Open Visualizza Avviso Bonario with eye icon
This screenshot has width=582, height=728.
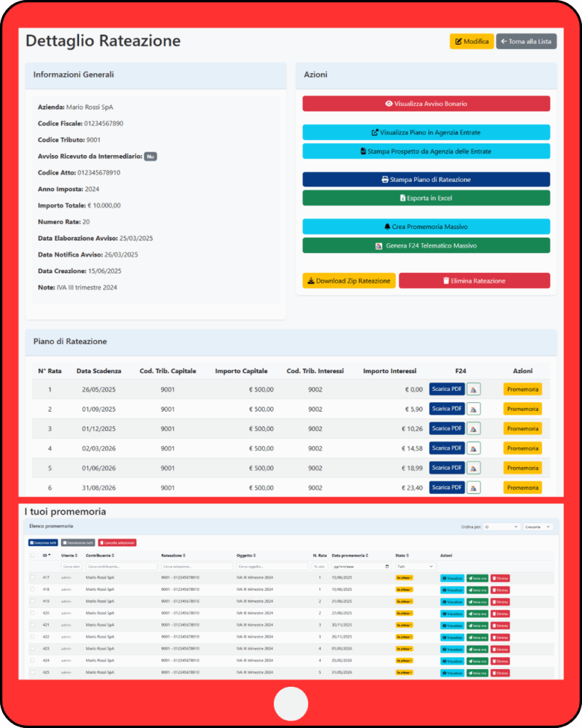(426, 104)
